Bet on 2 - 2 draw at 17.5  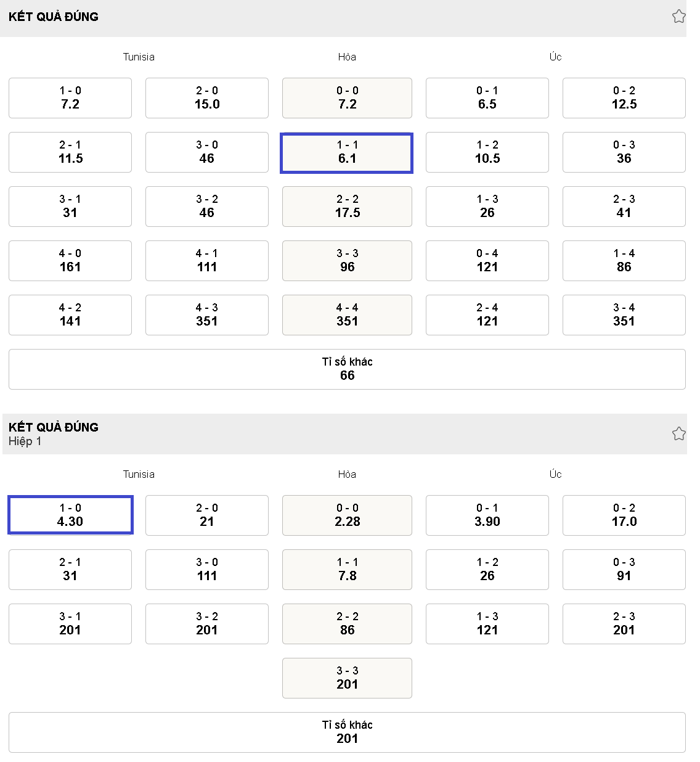(347, 207)
